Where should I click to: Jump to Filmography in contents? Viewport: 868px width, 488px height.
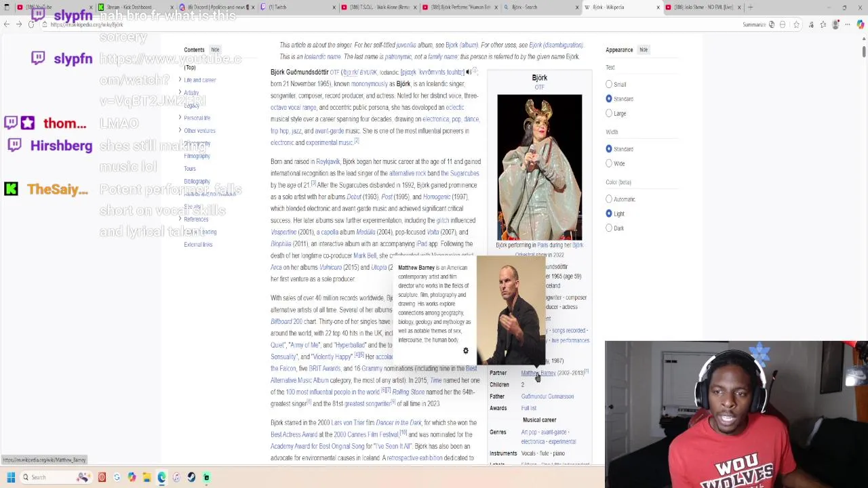click(x=197, y=156)
